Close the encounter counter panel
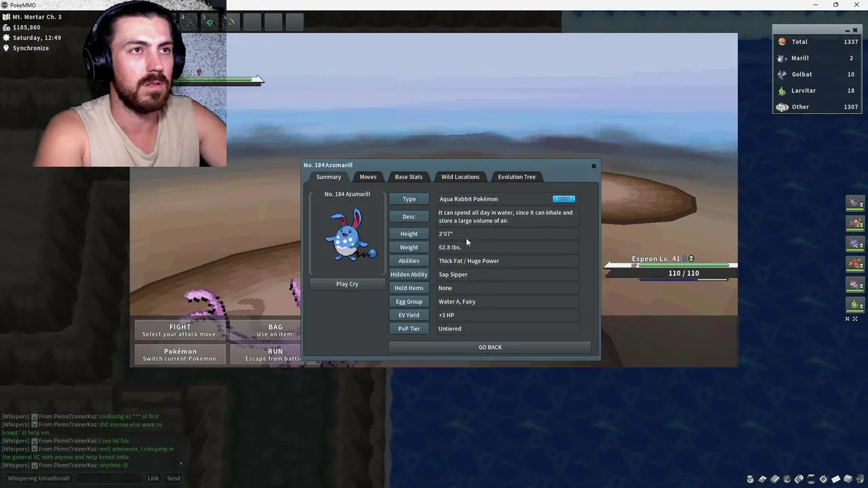The width and height of the screenshot is (868, 488). click(x=855, y=30)
